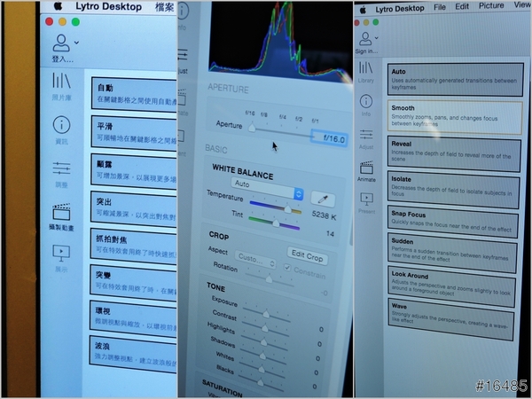This screenshot has height=399, width=532.
Task: Choose the 顯露 animation preset
Action: [134, 170]
